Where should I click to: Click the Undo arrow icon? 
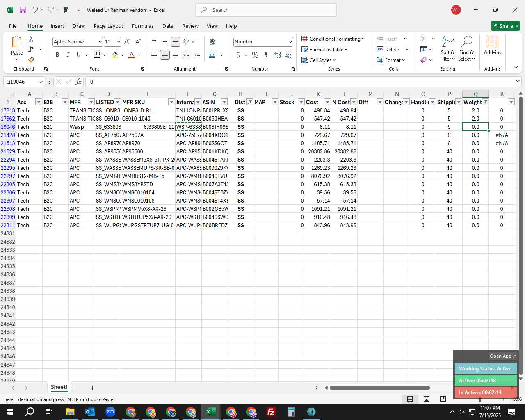[35, 10]
